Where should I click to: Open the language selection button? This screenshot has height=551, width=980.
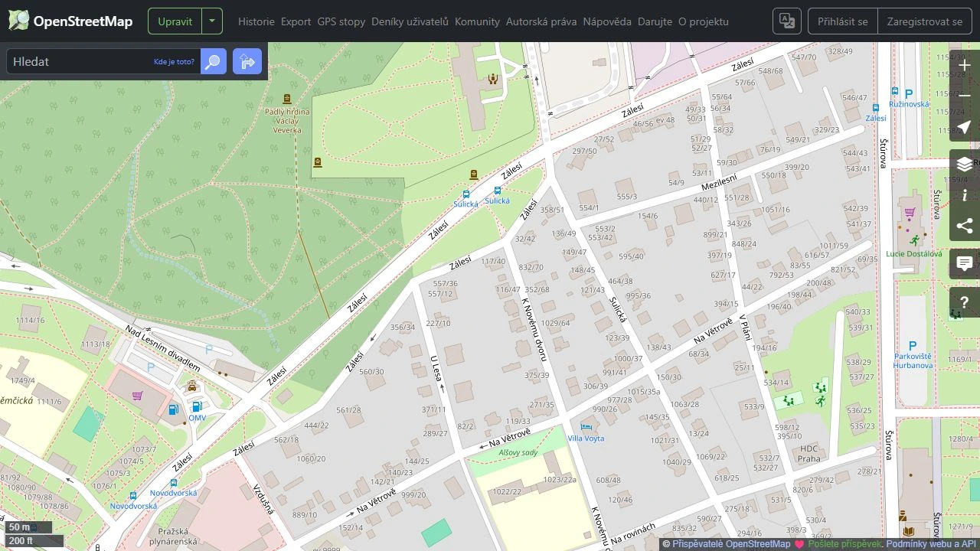[x=786, y=21]
